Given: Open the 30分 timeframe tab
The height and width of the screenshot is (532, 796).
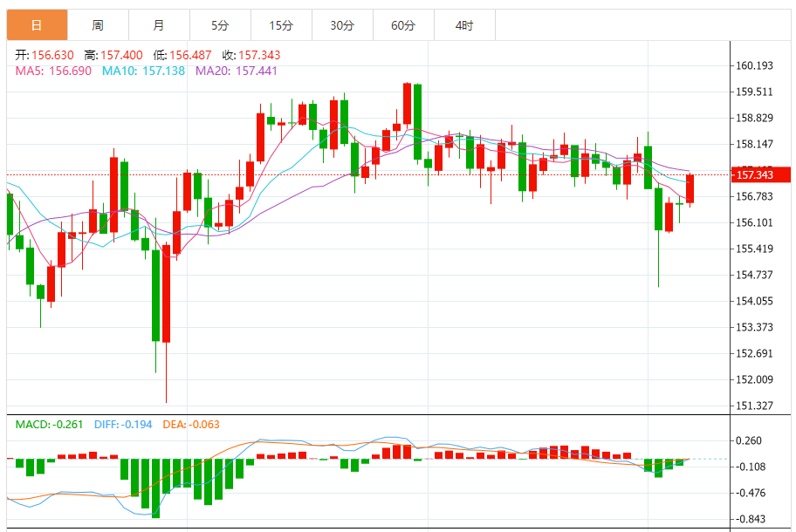Looking at the screenshot, I should pos(342,24).
